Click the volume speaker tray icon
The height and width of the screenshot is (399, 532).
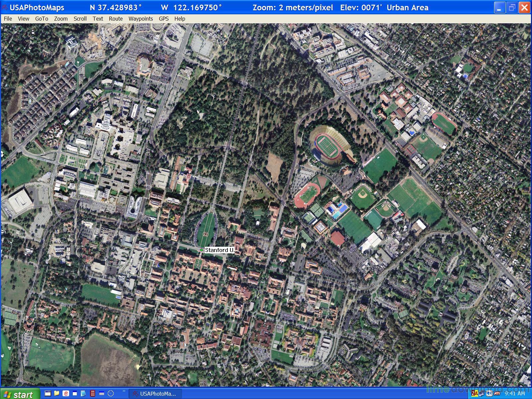pyautogui.click(x=489, y=394)
